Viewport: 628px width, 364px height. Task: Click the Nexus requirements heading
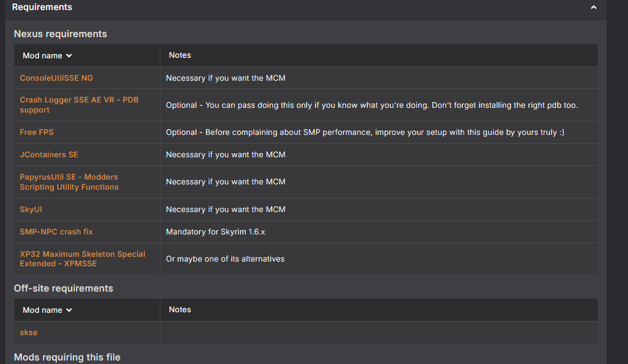(61, 34)
